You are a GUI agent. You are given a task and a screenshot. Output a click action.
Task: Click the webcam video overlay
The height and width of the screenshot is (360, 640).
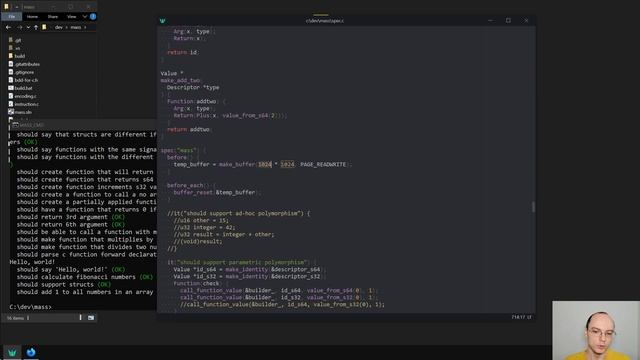[596, 331]
